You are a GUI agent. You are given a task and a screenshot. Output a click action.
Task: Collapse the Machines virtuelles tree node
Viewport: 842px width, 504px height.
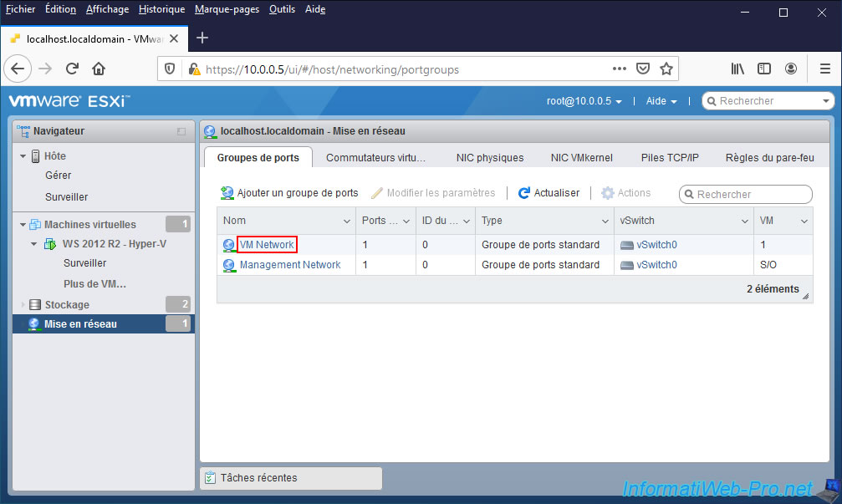(x=23, y=224)
